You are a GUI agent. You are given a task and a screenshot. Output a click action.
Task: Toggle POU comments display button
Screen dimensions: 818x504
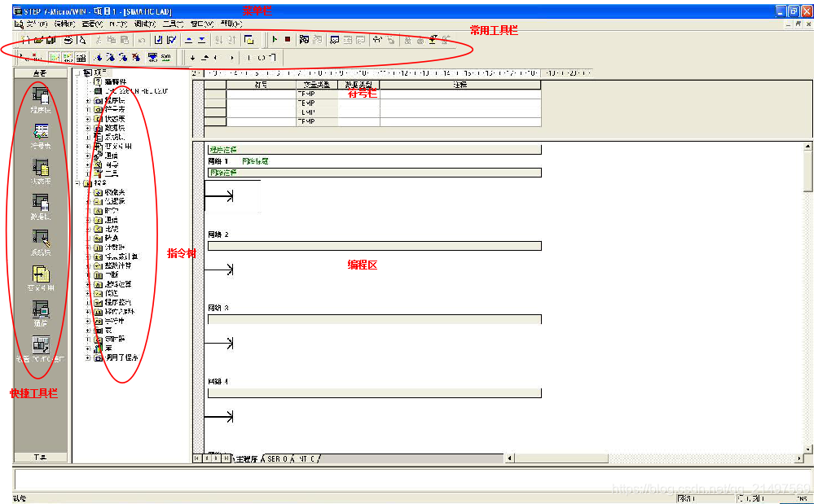pyautogui.click(x=55, y=58)
